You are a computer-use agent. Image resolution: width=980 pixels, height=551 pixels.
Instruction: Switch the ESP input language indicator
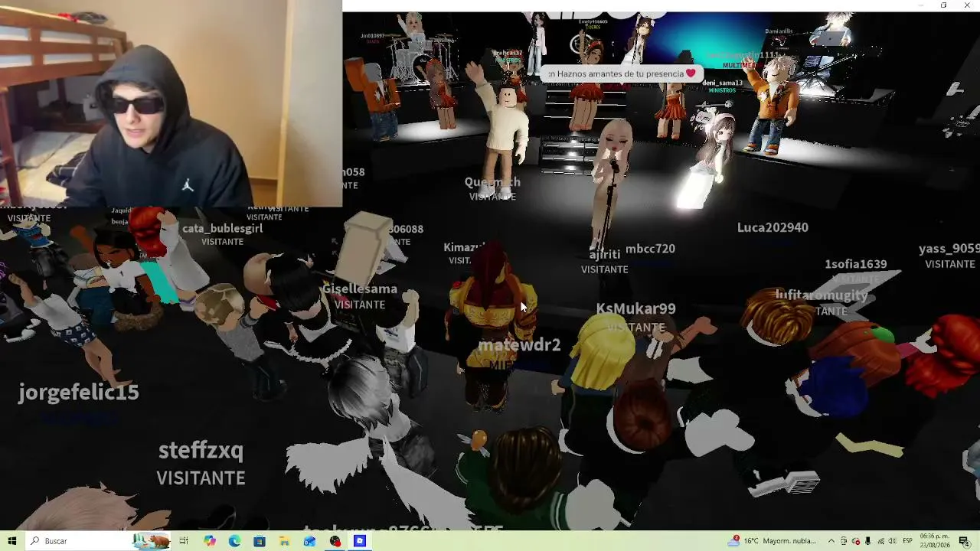[908, 541]
